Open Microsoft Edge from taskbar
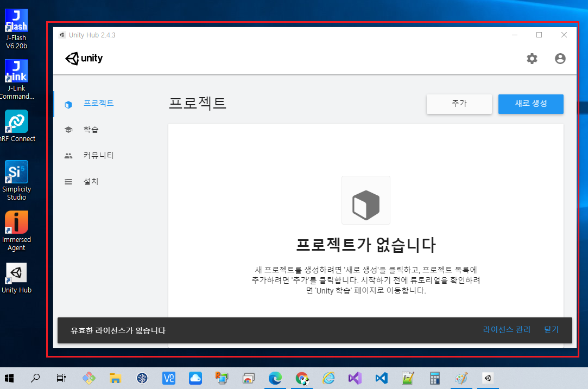The image size is (588, 389). coord(275,378)
